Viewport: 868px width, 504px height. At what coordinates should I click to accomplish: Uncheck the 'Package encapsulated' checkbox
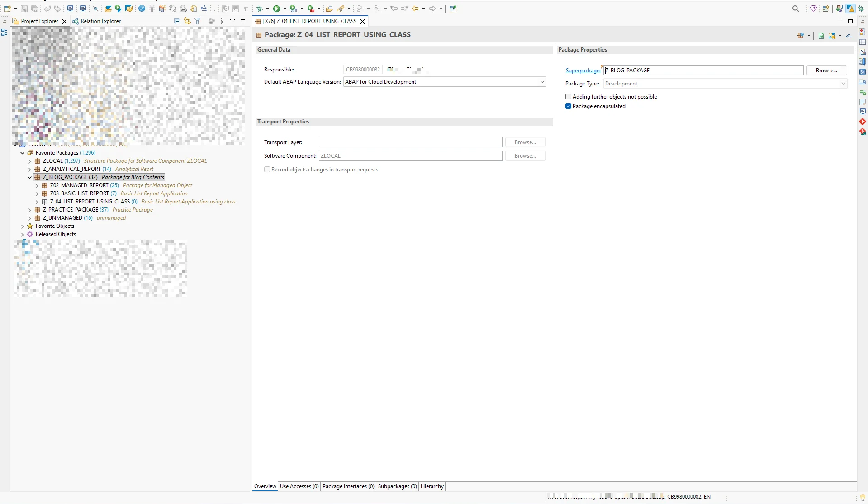click(x=568, y=106)
